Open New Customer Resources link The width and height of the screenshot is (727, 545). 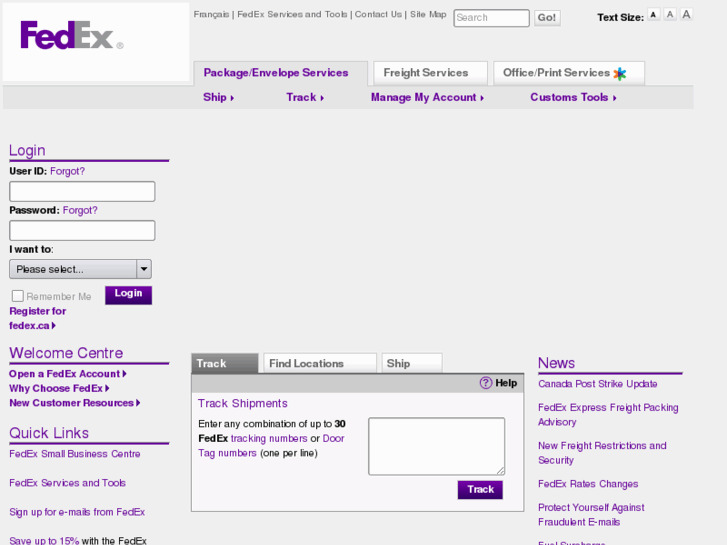click(x=75, y=403)
